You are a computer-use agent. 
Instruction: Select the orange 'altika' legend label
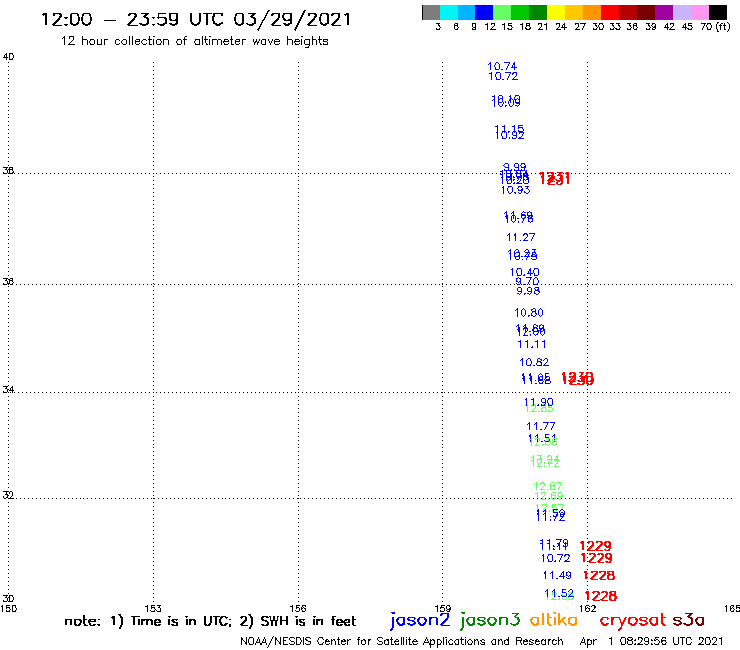coord(554,619)
